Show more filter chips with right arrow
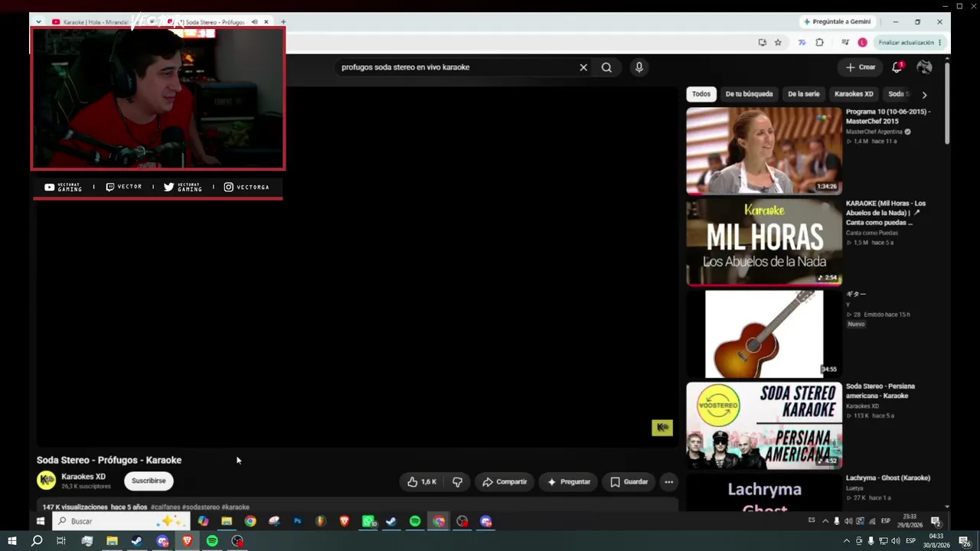 point(924,95)
